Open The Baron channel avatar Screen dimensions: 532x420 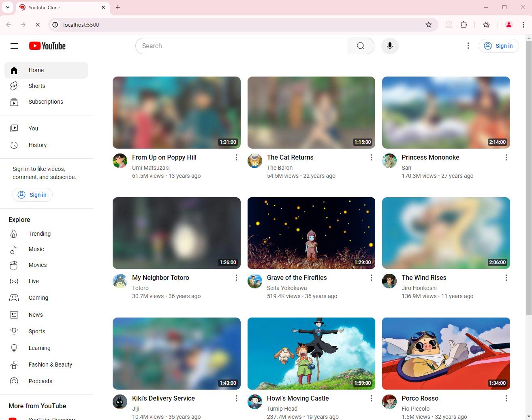(x=255, y=161)
